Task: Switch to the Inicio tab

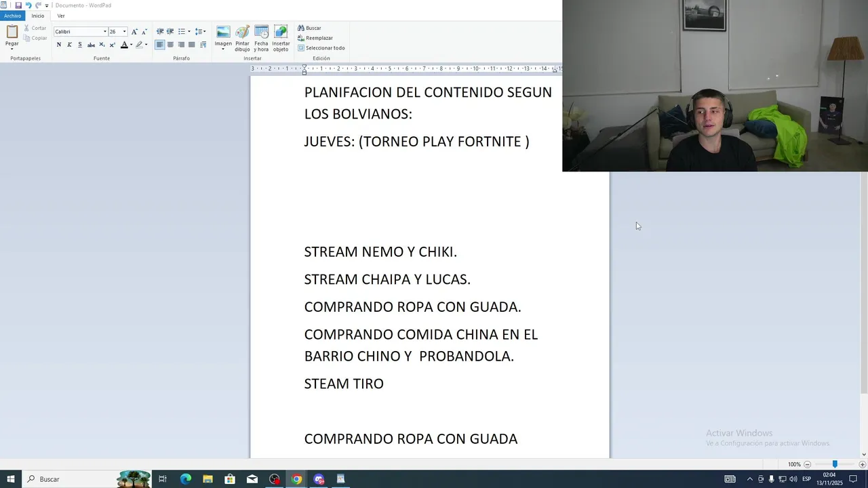Action: [x=38, y=16]
